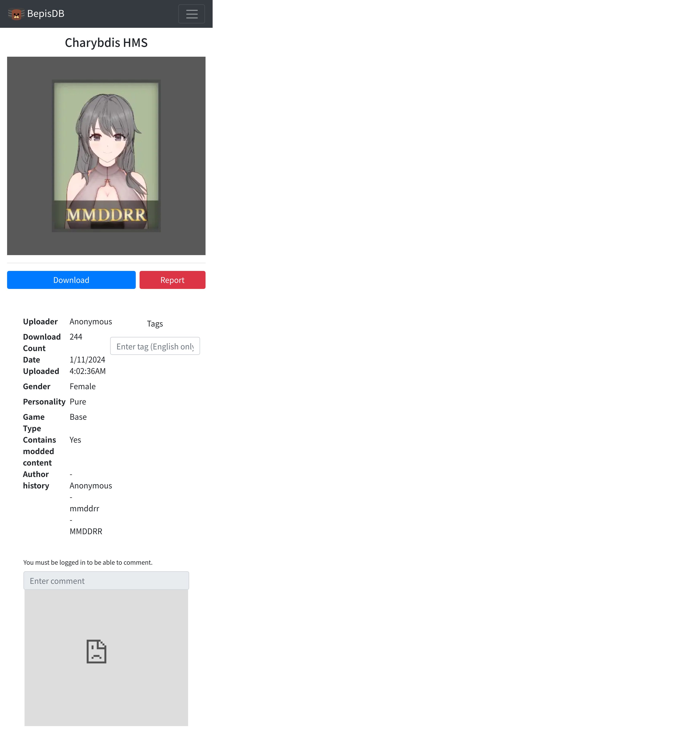Select the download count 244
The width and height of the screenshot is (700, 737).
click(76, 337)
